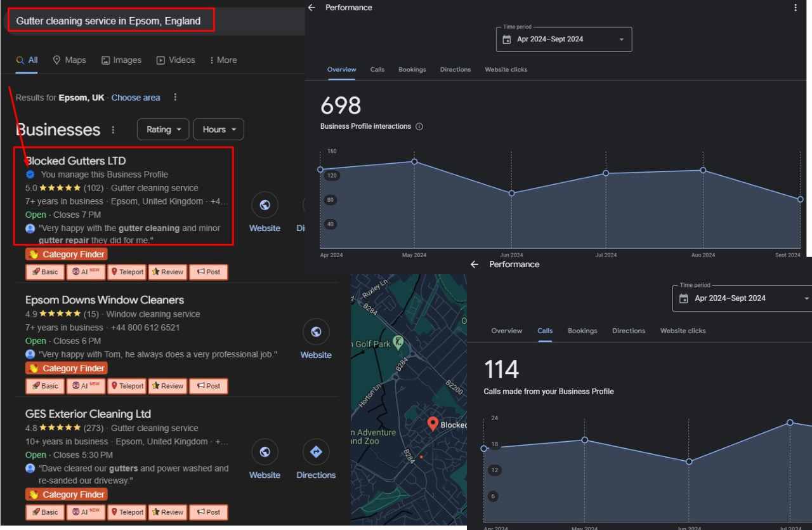Image resolution: width=812 pixels, height=530 pixels.
Task: Select Calls tab in upper Performance panel
Action: (377, 70)
